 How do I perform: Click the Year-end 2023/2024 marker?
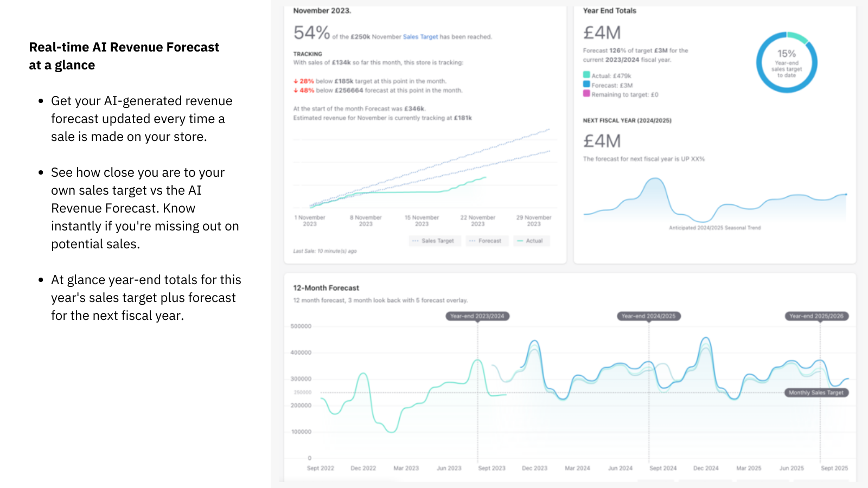click(477, 316)
